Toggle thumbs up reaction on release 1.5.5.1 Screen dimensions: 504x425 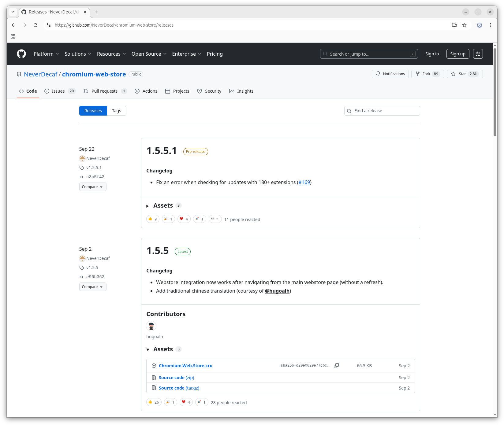tap(153, 219)
